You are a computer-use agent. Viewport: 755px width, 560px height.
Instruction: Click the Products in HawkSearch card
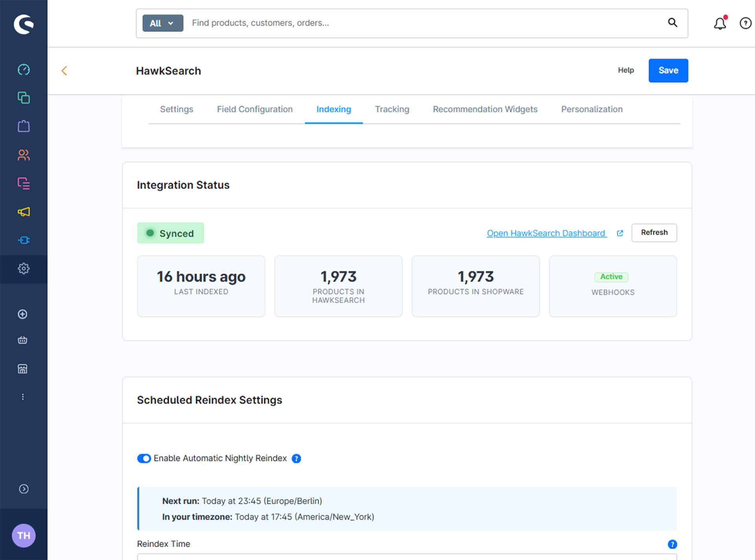338,286
